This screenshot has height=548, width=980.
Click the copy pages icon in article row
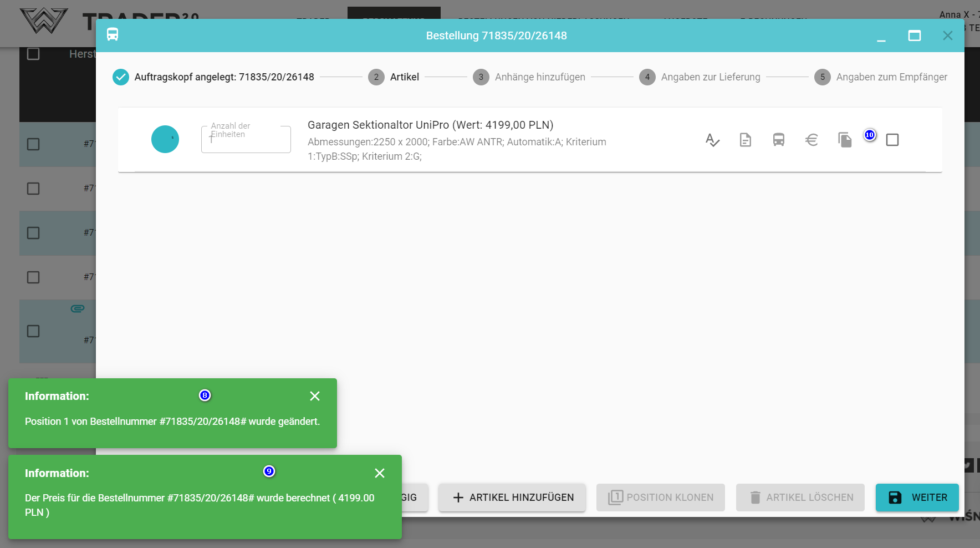point(845,140)
